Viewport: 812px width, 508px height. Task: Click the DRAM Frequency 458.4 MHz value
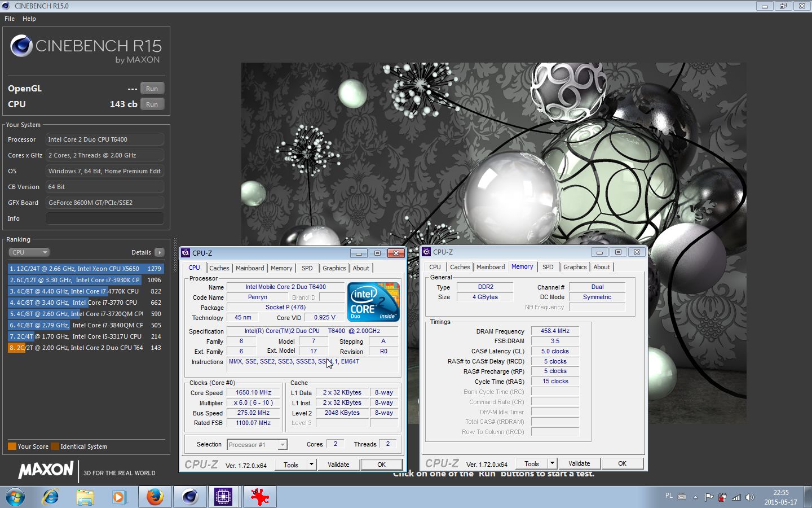(555, 331)
